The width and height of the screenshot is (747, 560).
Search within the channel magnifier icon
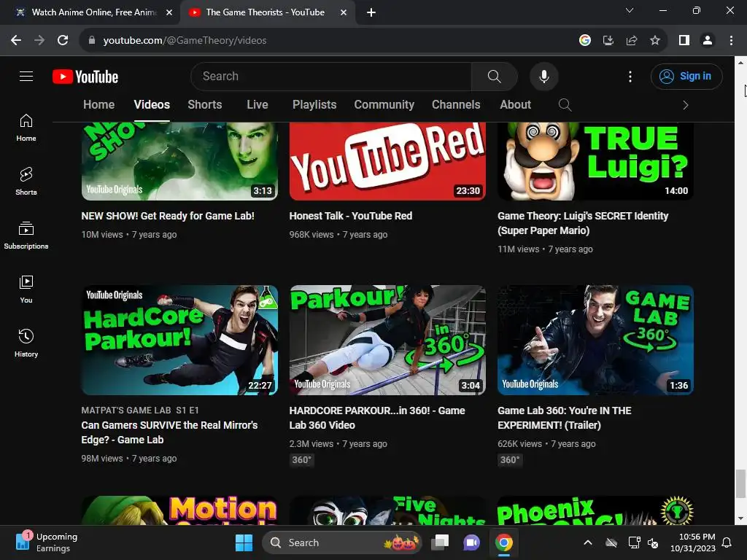coord(565,105)
